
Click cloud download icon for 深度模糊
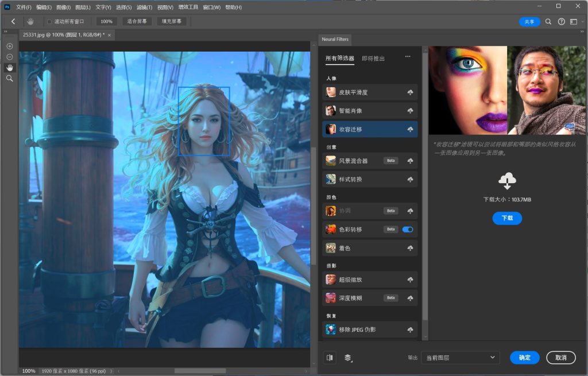410,298
